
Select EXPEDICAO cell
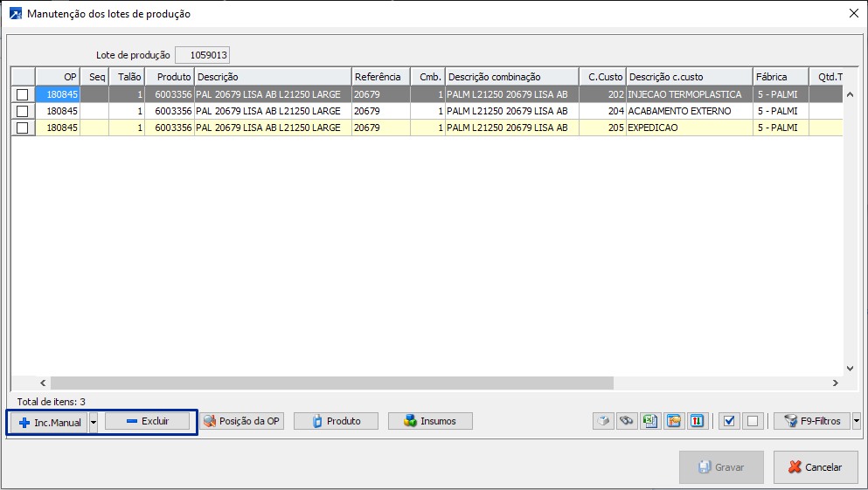[x=689, y=128]
